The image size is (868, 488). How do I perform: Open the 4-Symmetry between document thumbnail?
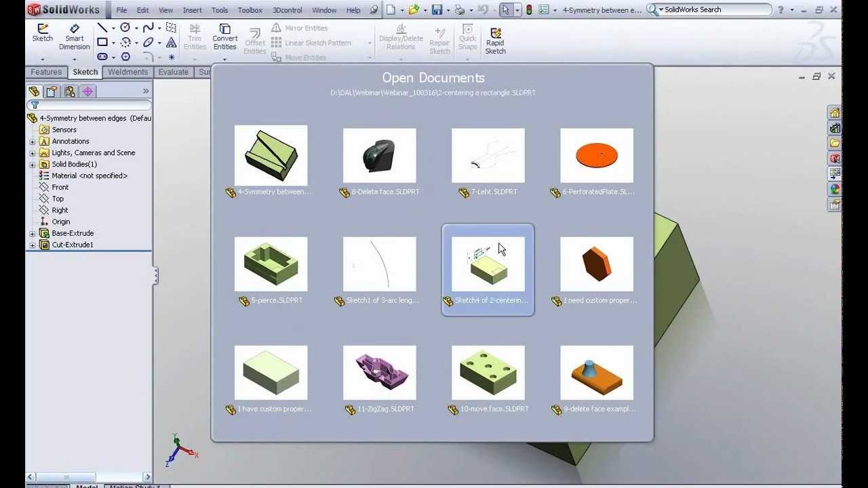(x=271, y=155)
